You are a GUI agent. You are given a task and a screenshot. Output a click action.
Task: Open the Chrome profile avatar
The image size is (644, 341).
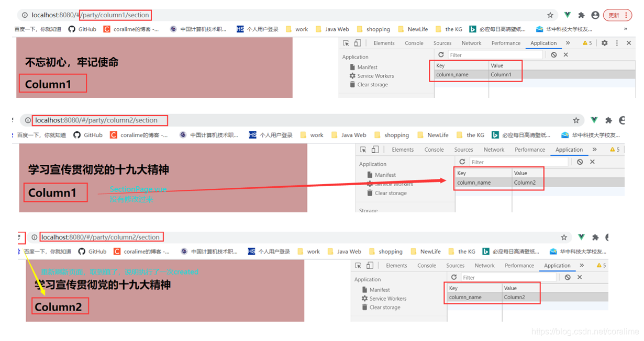click(595, 15)
